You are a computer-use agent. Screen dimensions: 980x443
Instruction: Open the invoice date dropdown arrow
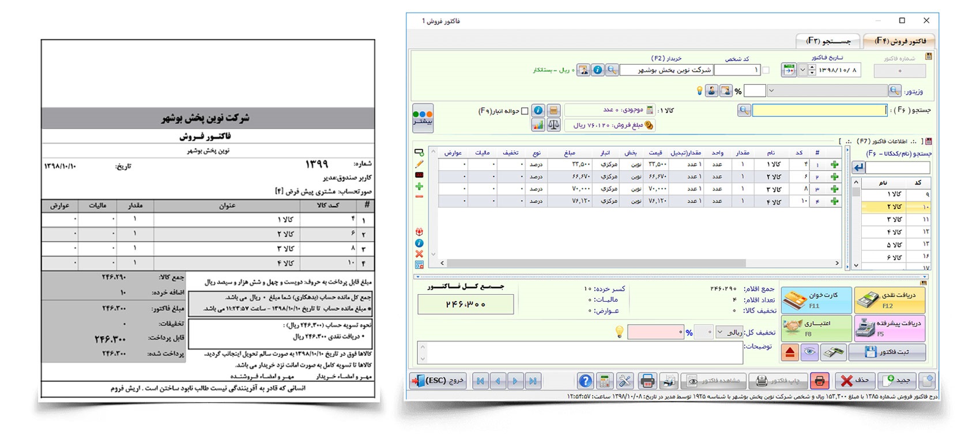[x=802, y=70]
